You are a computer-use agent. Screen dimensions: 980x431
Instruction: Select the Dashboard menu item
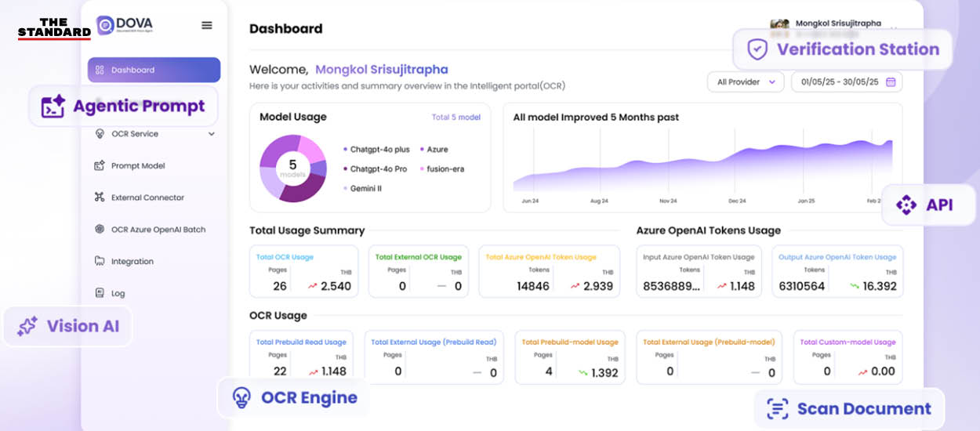click(x=154, y=70)
